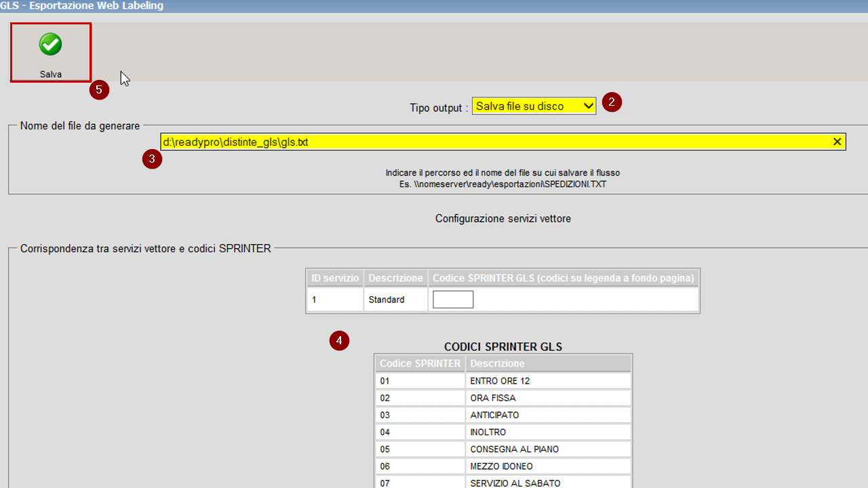Click SPRINTER code 04 cell
The image size is (868, 488).
pos(420,432)
